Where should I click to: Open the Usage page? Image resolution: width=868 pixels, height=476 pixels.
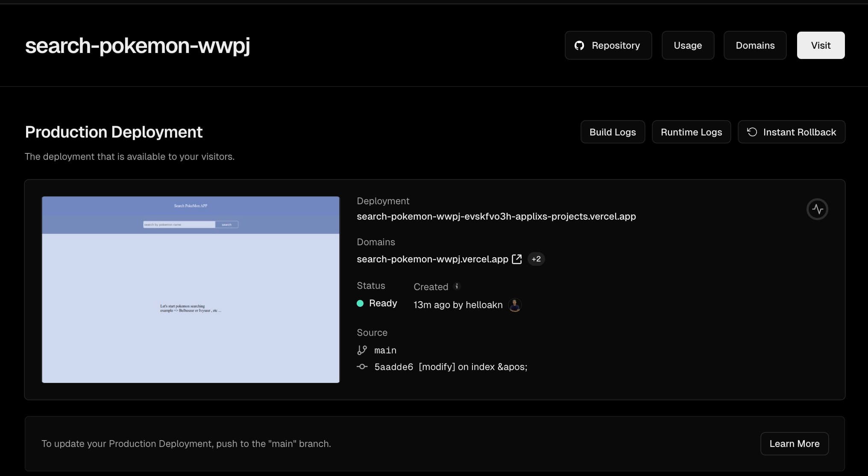(688, 45)
